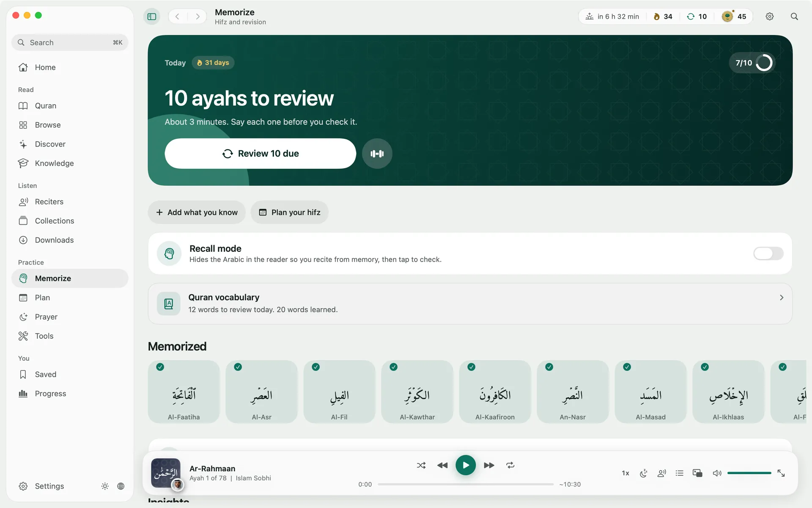Open Progress in the sidebar
812x508 pixels.
(70, 394)
